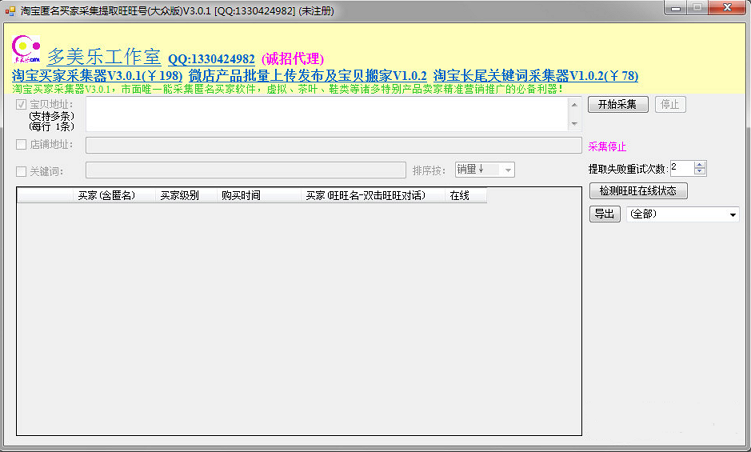Open the 淘宝买家采集器V3.0.1(￥198) link
This screenshot has width=751, height=452.
coord(97,76)
